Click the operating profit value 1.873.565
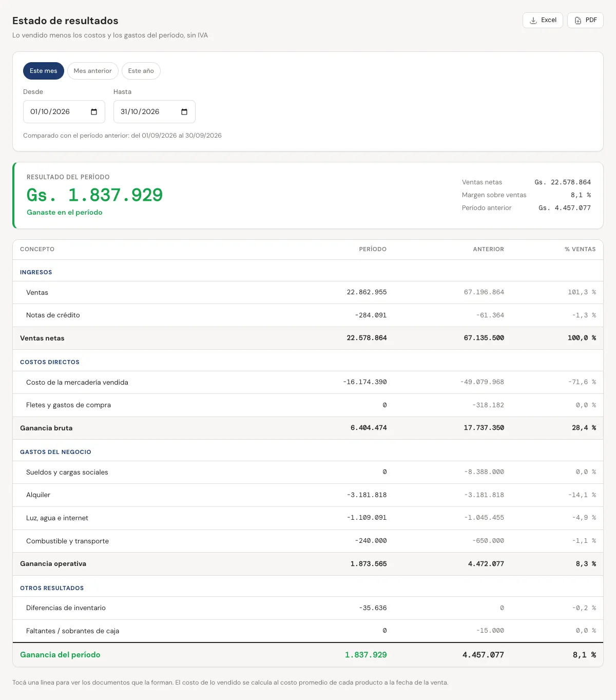Screen dimensions: 616x700 (x=369, y=564)
